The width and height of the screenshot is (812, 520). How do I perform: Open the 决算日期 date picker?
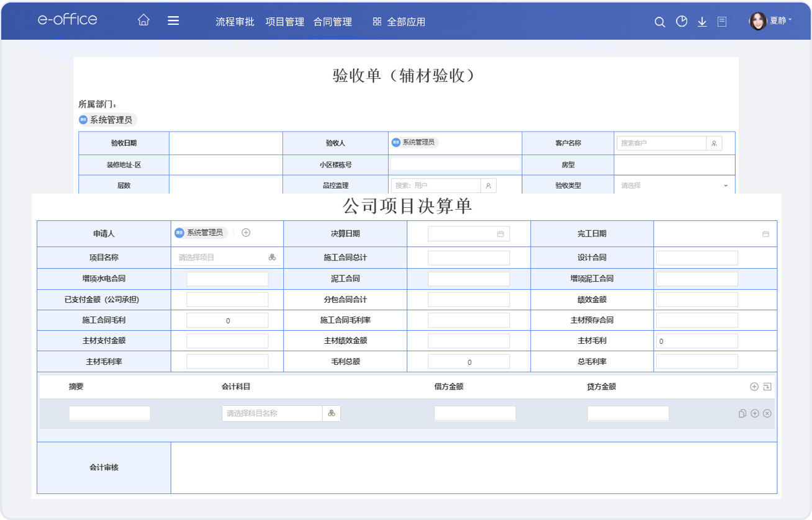pos(500,234)
